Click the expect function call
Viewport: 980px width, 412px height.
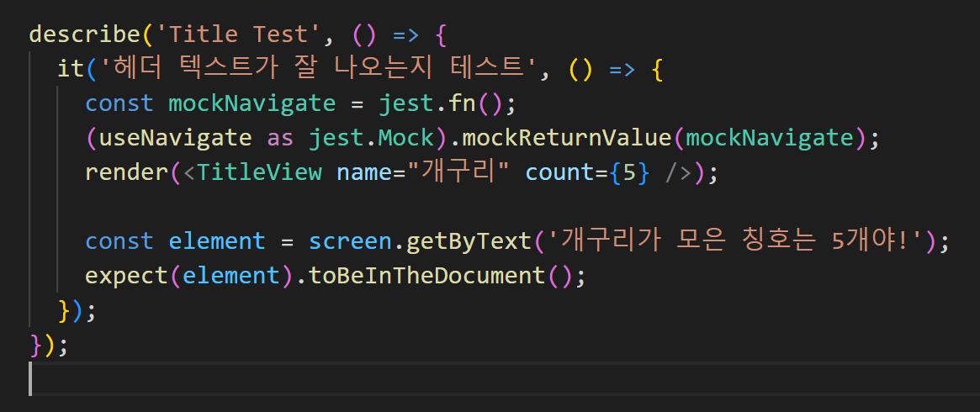[x=127, y=276]
